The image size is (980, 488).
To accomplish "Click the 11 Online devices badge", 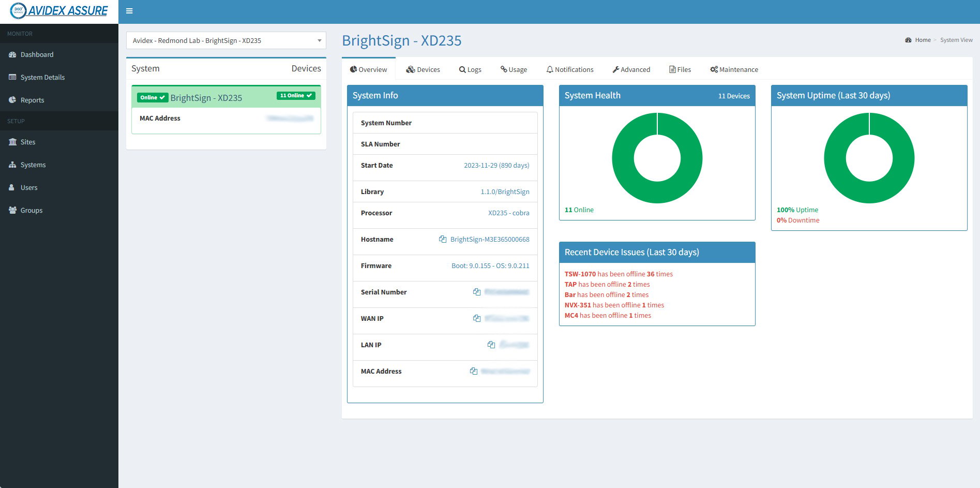I will tap(296, 96).
